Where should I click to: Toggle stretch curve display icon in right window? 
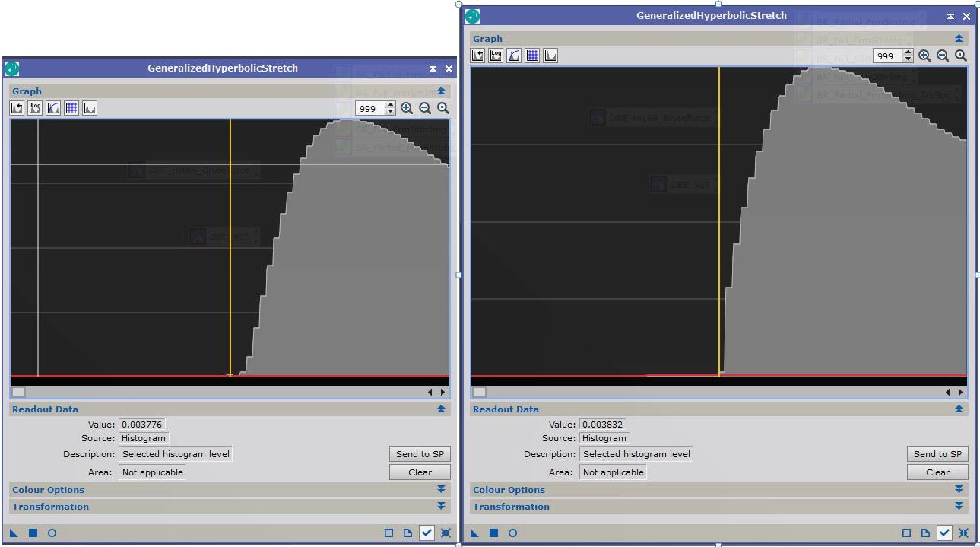514,56
